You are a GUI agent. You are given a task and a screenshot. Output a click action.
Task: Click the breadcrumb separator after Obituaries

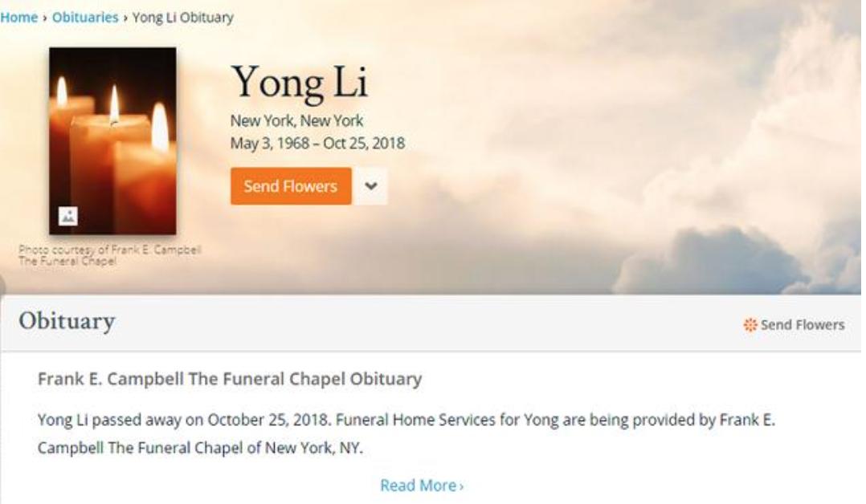125,18
